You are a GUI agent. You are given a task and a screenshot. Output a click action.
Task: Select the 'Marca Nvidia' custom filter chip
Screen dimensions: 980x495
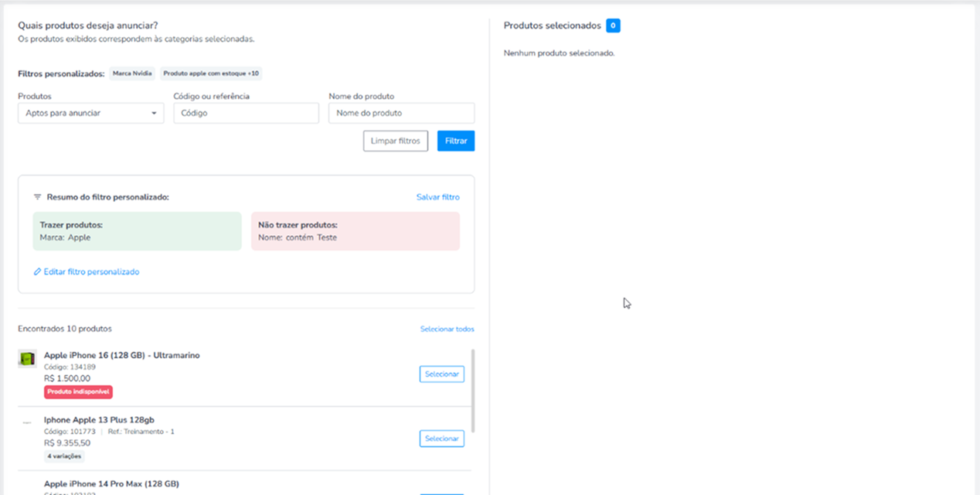(132, 73)
